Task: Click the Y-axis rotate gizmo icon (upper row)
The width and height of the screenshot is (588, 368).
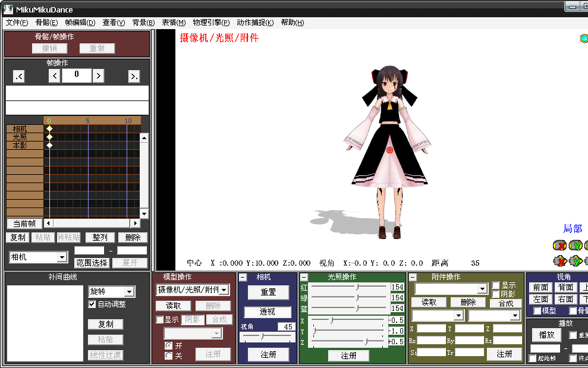Action: tap(576, 246)
